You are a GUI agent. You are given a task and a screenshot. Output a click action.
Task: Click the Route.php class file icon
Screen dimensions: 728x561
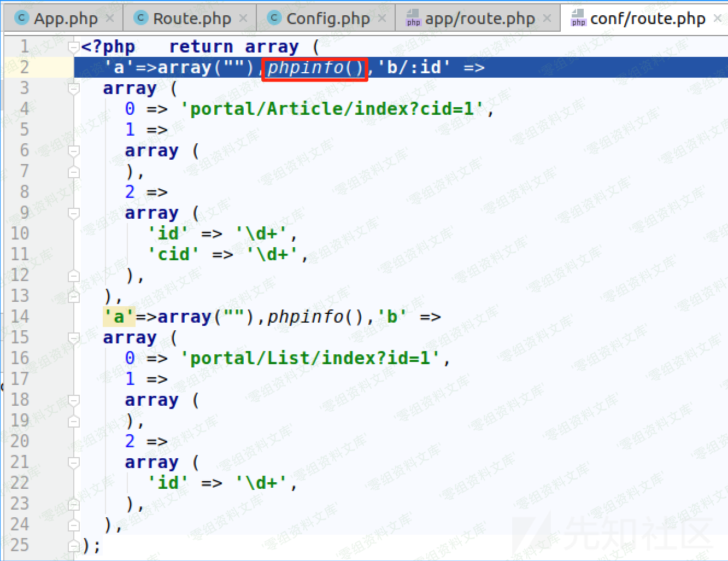(x=141, y=18)
